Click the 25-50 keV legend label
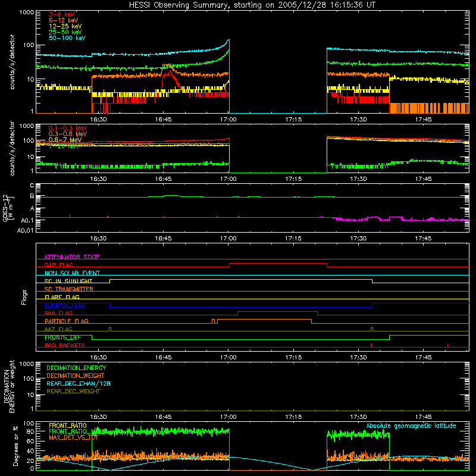Viewport: 476px width, 476px height. (x=65, y=32)
